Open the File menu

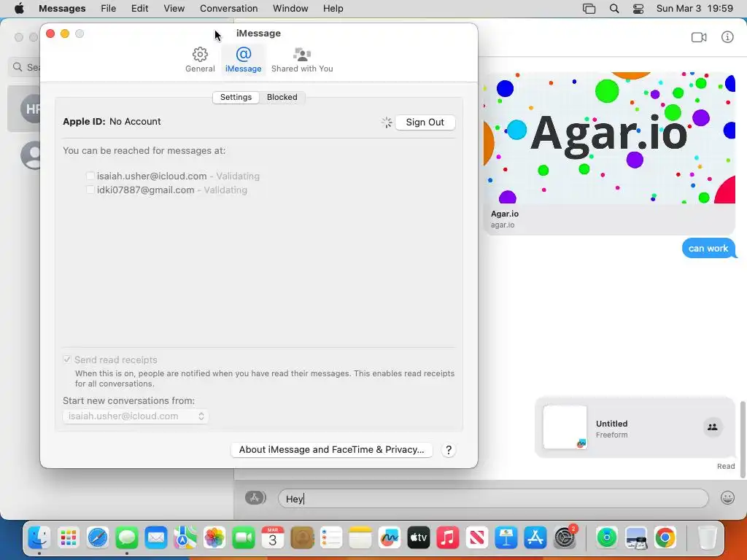click(x=108, y=9)
